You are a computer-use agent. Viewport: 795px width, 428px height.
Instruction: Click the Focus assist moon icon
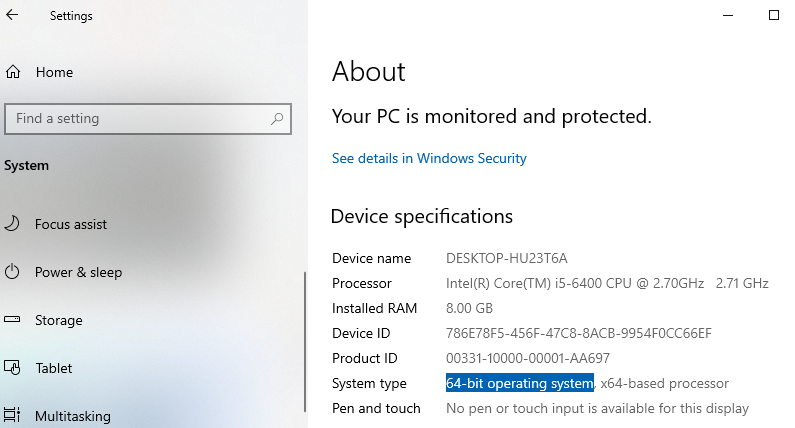12,224
